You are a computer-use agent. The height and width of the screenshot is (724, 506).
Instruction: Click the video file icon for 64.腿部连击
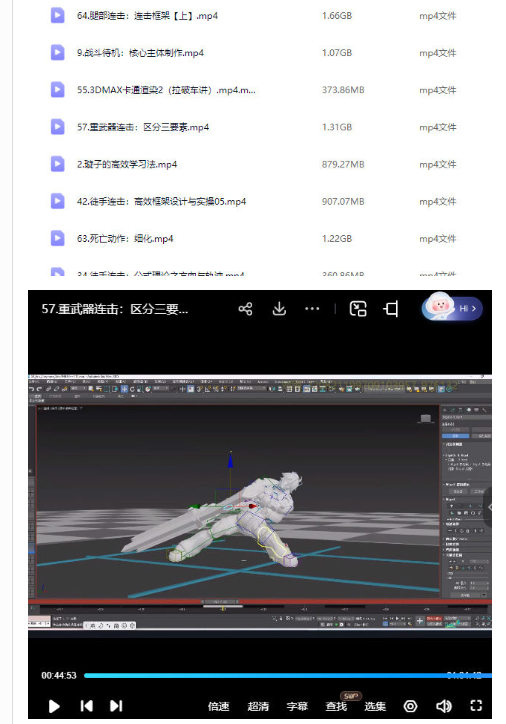coord(57,15)
